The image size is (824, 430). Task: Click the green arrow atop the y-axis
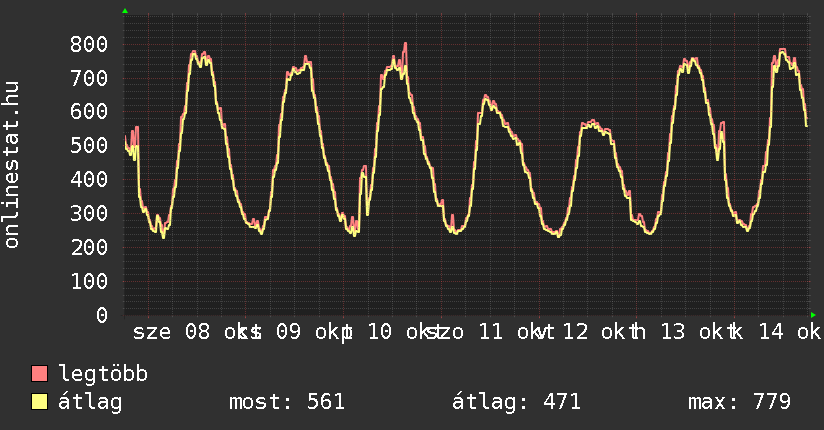[x=125, y=11]
